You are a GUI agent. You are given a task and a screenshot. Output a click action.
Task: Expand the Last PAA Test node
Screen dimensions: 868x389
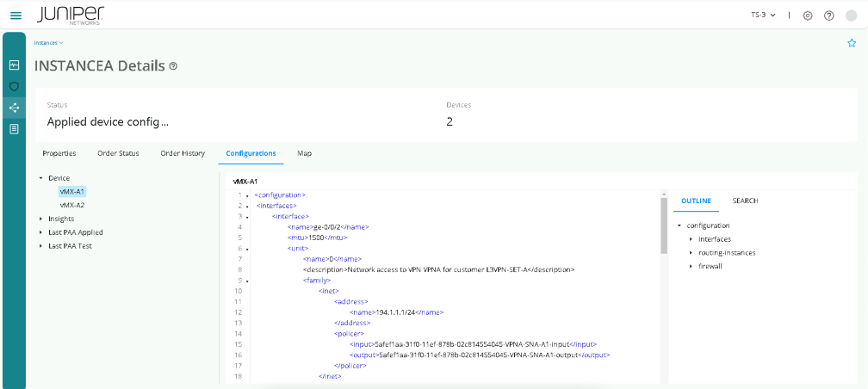click(x=41, y=246)
